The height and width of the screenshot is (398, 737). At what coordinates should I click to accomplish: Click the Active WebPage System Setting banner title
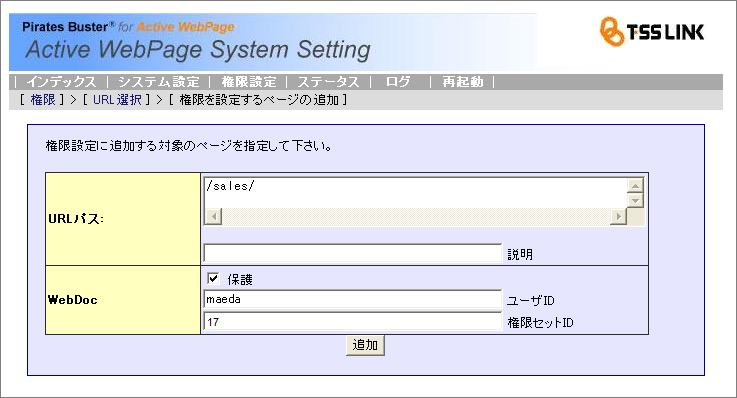coord(198,50)
